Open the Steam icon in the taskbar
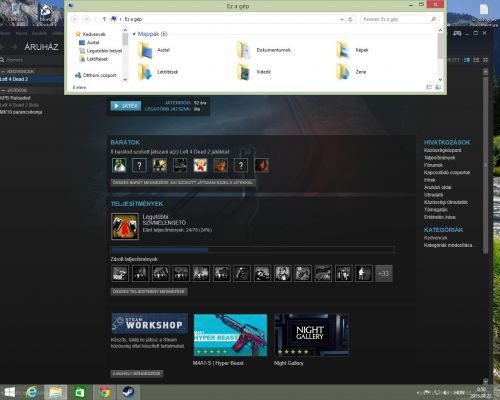Image resolution: width=500 pixels, height=400 pixels. [x=128, y=392]
